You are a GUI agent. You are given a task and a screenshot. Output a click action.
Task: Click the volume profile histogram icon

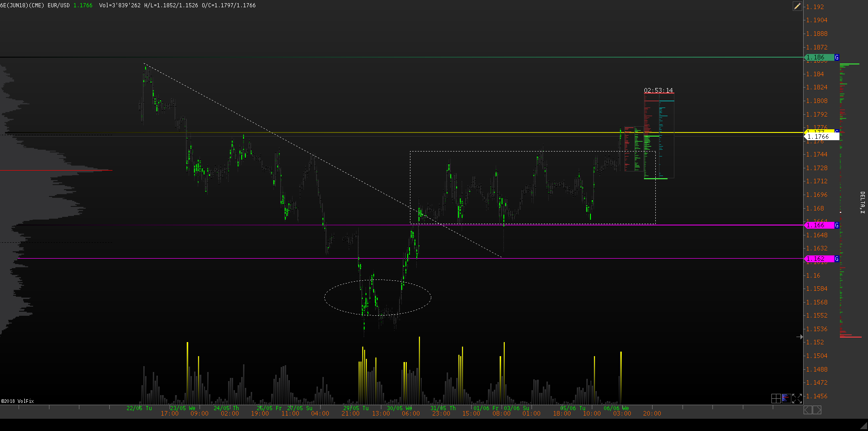pos(786,398)
